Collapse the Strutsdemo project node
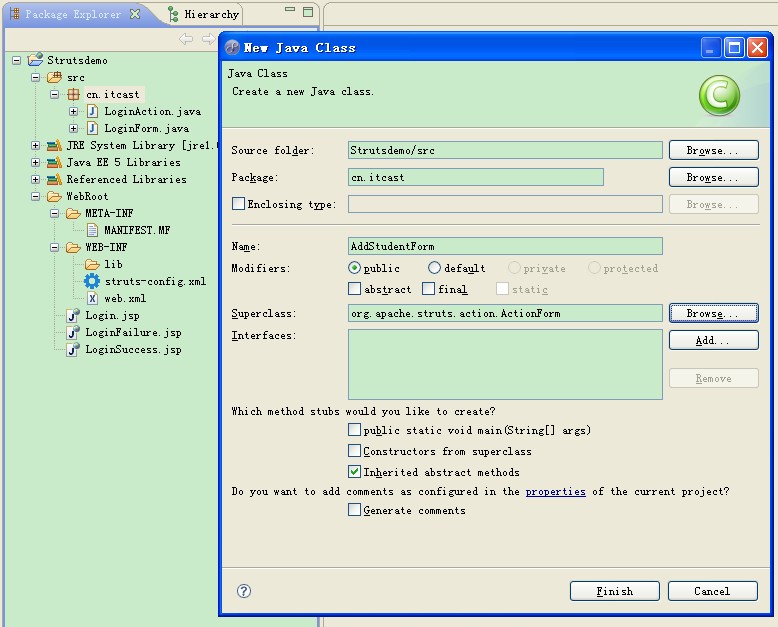Viewport: 778px width, 627px height. click(16, 61)
